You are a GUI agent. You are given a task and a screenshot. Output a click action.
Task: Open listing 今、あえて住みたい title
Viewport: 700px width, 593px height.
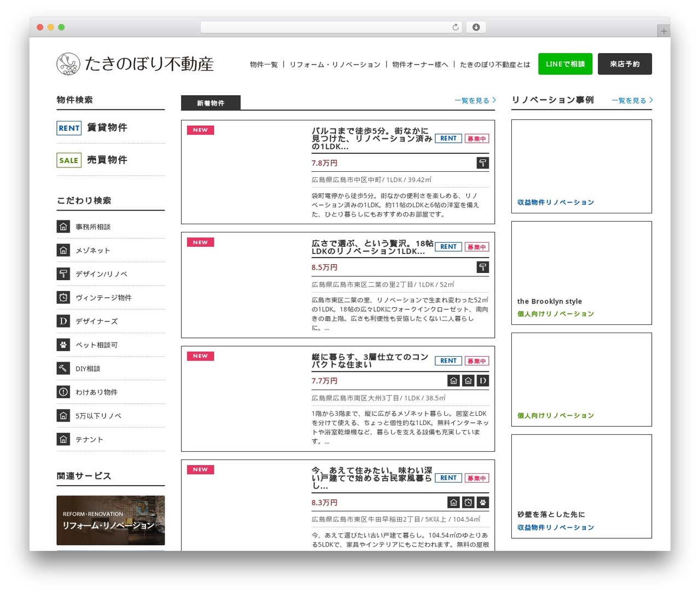[372, 478]
